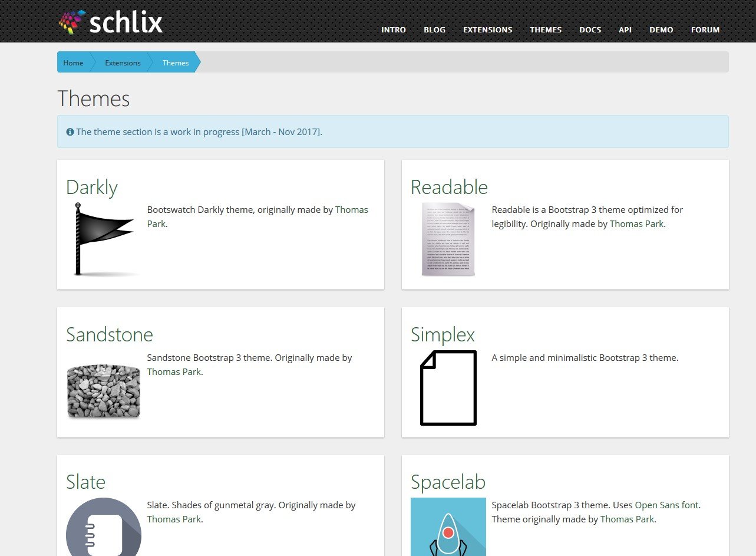
Task: Click the Readable document page icon
Action: [448, 239]
